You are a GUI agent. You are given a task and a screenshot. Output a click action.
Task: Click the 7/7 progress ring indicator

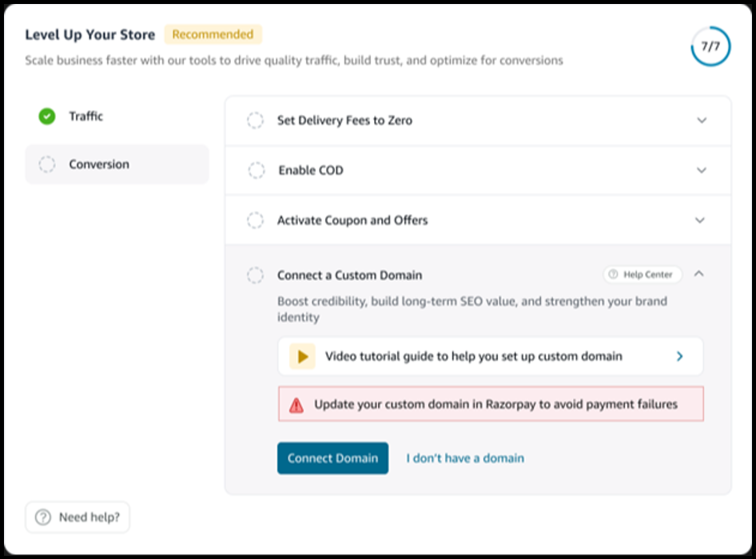(x=710, y=47)
